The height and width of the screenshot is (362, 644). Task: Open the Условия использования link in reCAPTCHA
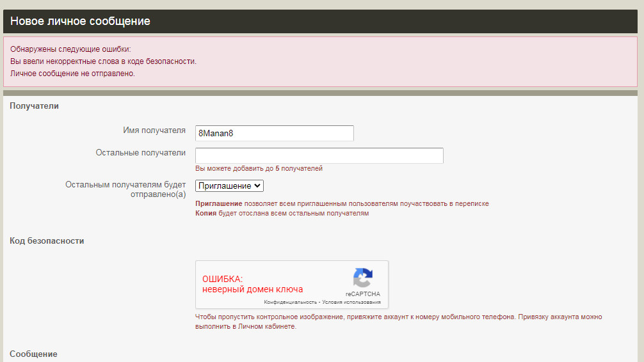point(351,302)
